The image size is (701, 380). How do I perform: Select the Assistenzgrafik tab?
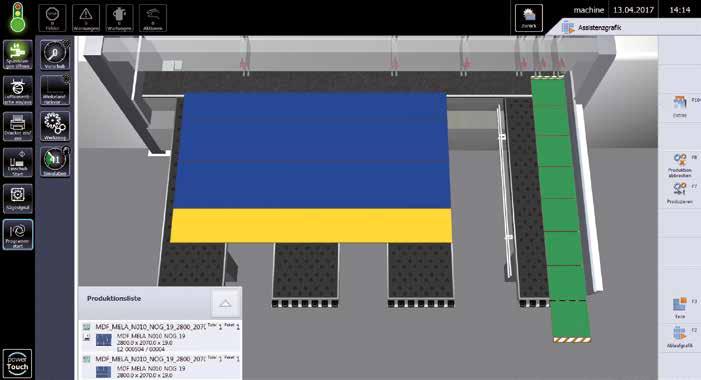(599, 28)
